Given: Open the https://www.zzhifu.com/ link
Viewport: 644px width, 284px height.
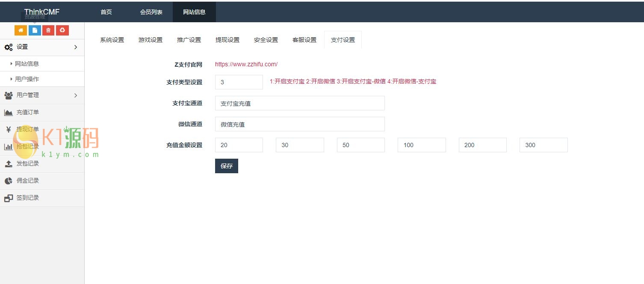Looking at the screenshot, I should (x=246, y=64).
